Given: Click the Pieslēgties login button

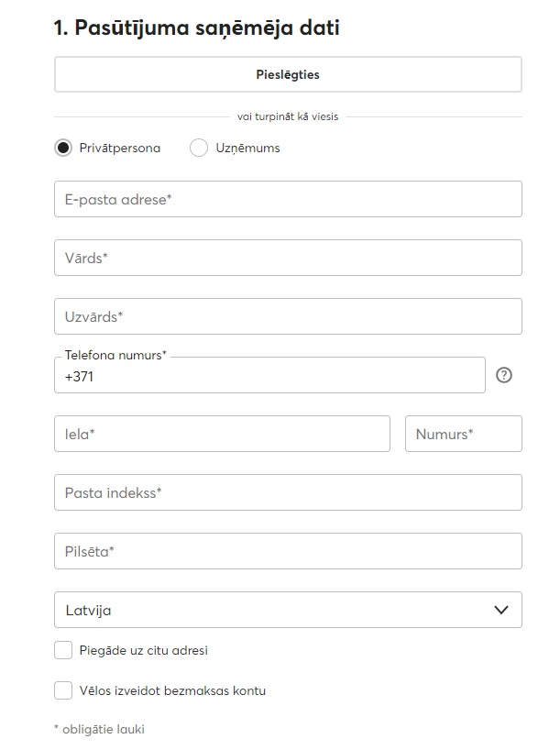Looking at the screenshot, I should point(288,74).
